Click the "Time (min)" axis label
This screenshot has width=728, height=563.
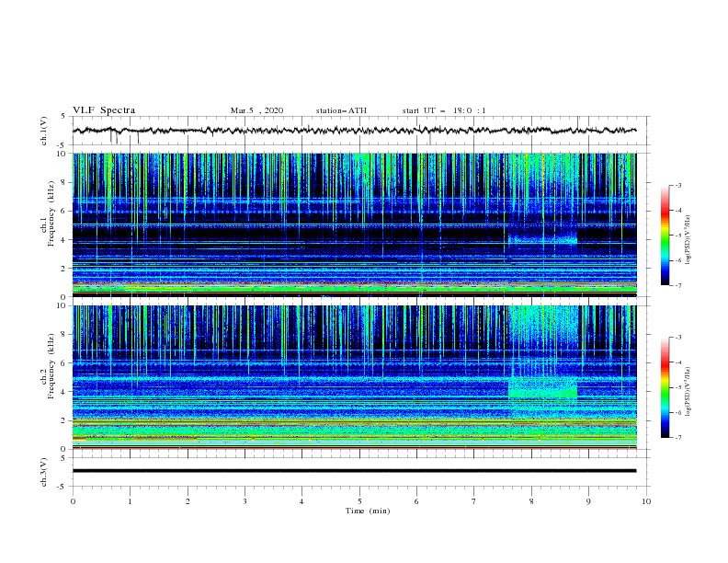click(x=368, y=511)
